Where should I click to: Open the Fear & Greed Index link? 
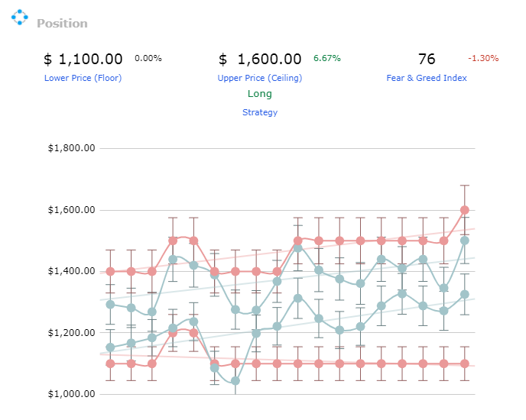(x=427, y=78)
